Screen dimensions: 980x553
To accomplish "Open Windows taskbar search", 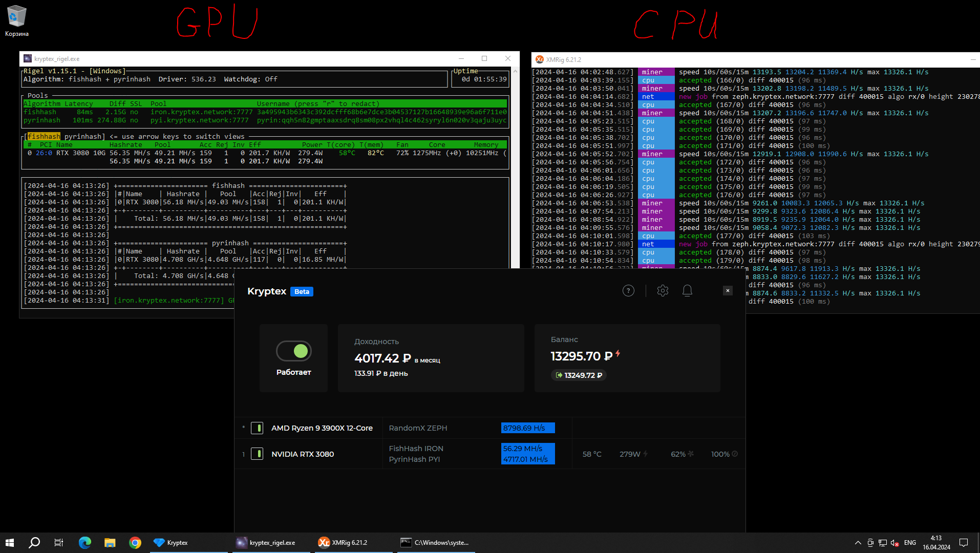I will 34,543.
